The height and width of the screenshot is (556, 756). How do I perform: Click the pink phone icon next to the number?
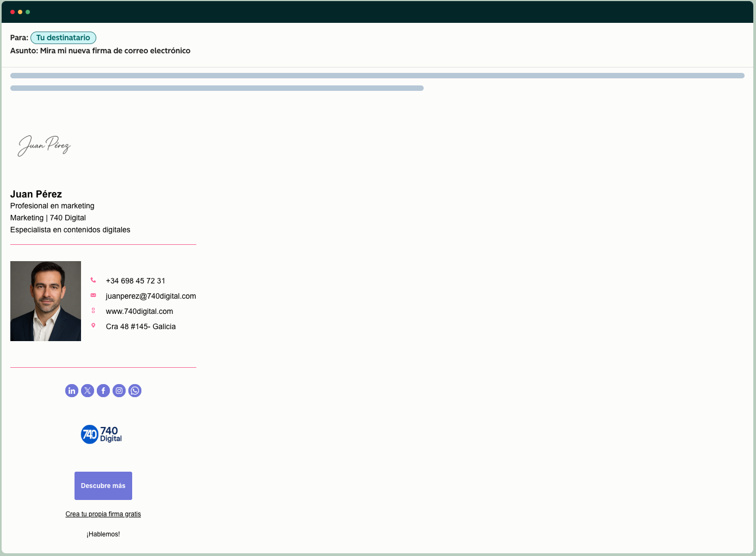[93, 280]
